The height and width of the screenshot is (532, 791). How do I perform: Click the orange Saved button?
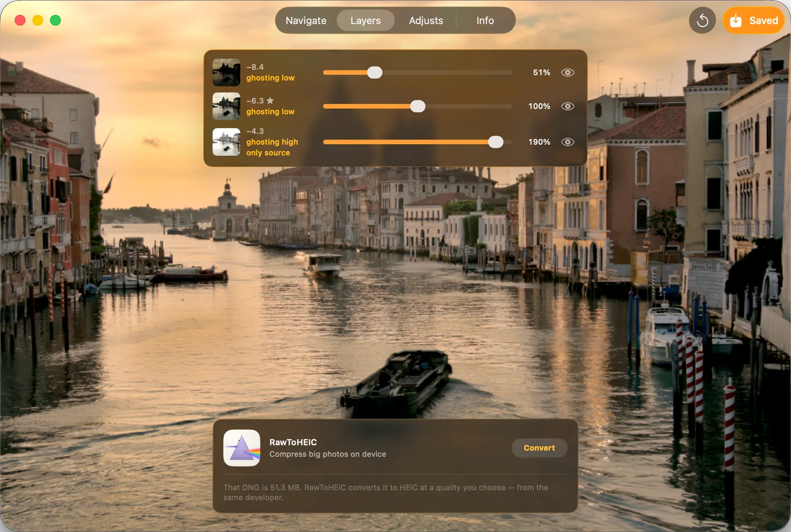754,21
